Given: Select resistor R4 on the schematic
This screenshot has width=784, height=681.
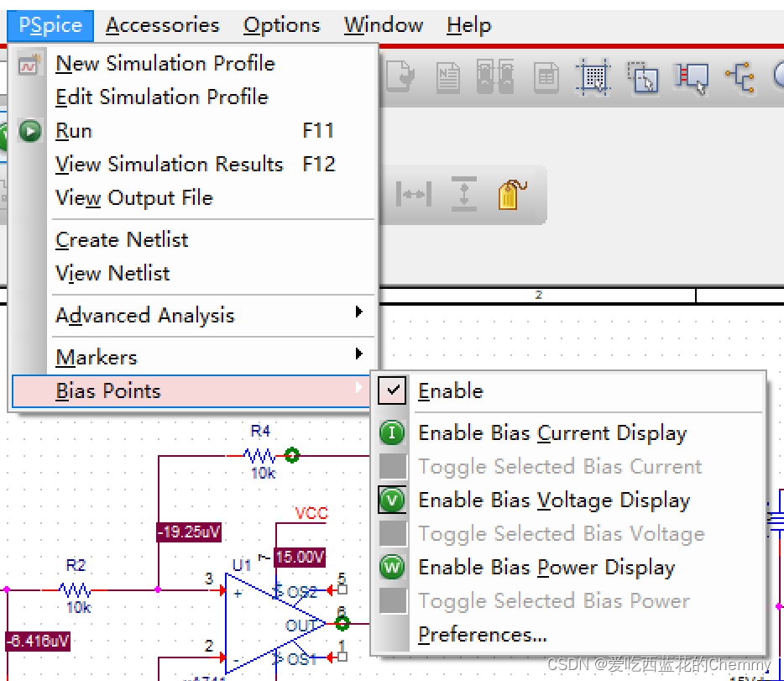Looking at the screenshot, I should (x=259, y=455).
